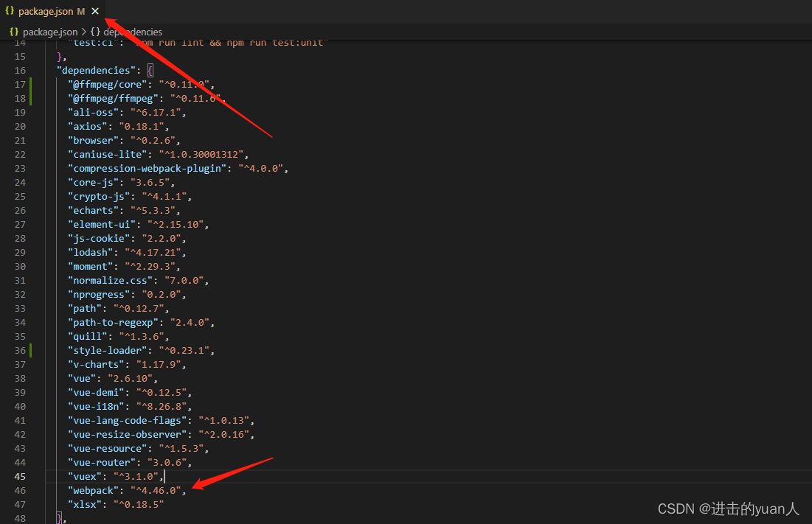
Task: Click the "vue-lang-code-flags" dependency key
Action: [x=128, y=419]
